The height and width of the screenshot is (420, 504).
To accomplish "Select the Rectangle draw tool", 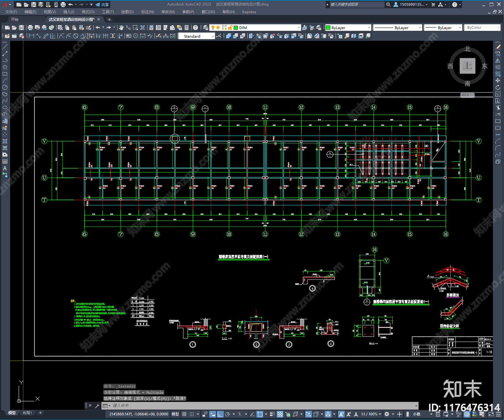I will click(x=5, y=74).
